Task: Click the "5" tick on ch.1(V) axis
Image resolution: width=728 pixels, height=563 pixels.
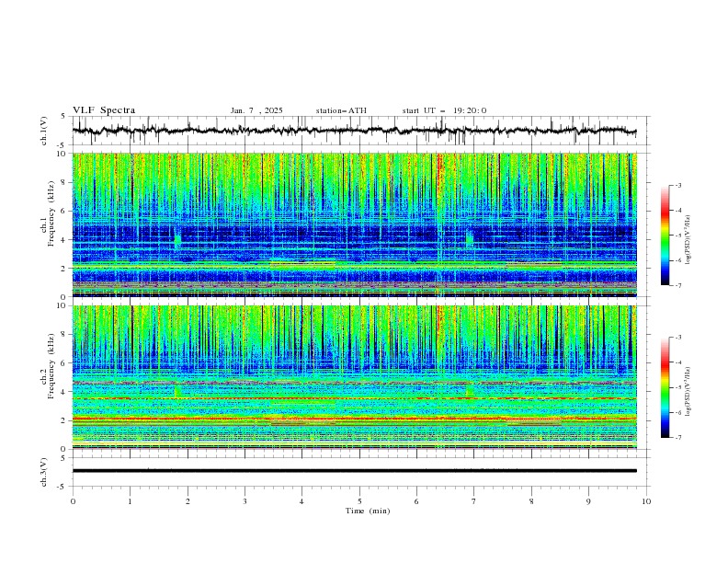Action: pyautogui.click(x=63, y=117)
